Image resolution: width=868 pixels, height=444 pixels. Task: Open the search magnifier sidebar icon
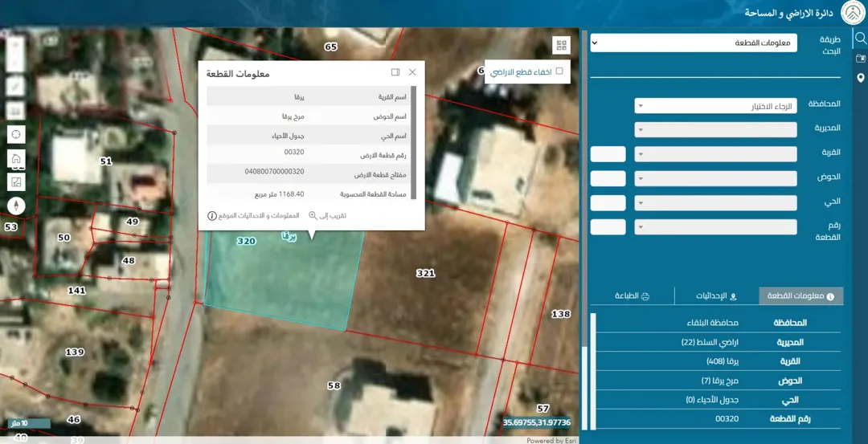(x=860, y=39)
